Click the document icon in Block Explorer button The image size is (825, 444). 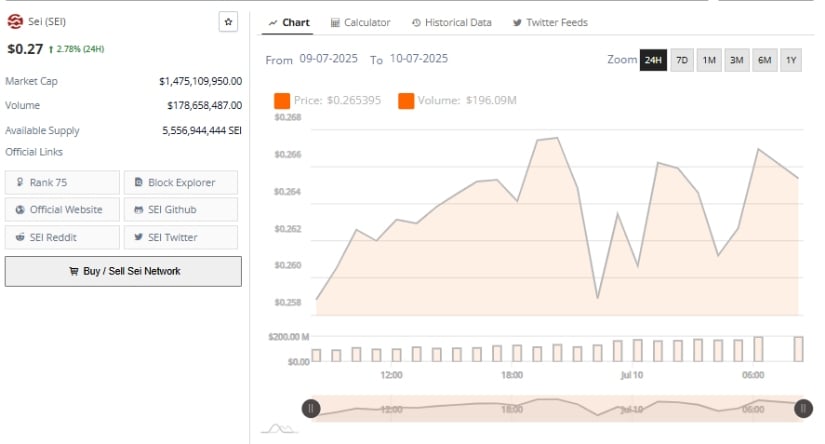click(x=138, y=182)
